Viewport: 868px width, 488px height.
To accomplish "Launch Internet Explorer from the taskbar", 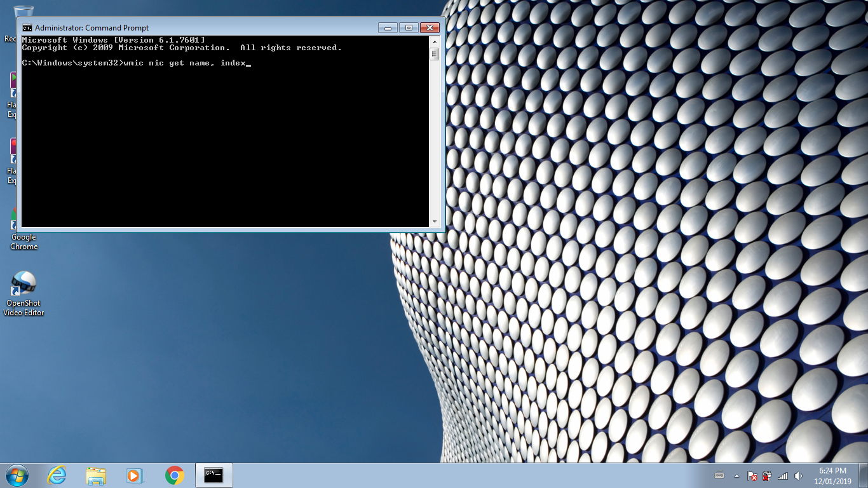I will [x=57, y=475].
